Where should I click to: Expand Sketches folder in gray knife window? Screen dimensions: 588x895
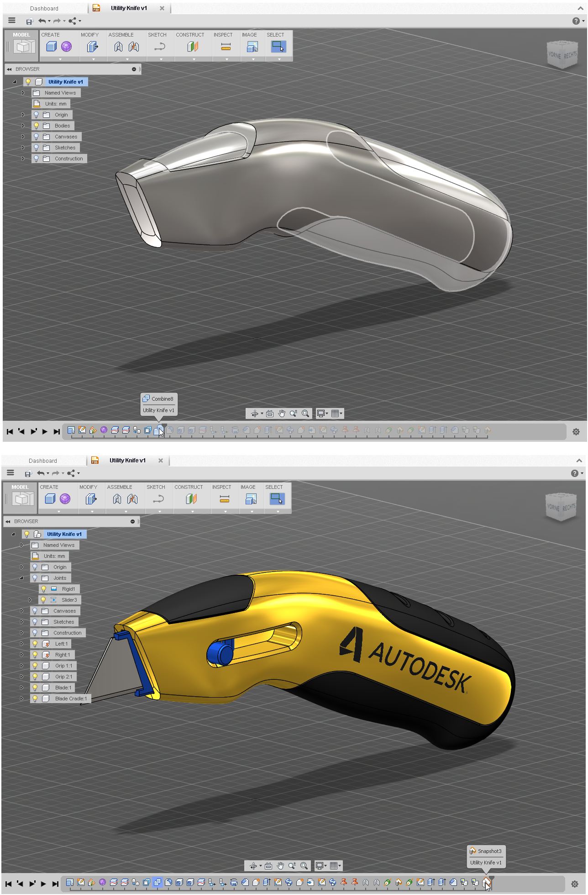[x=23, y=148]
